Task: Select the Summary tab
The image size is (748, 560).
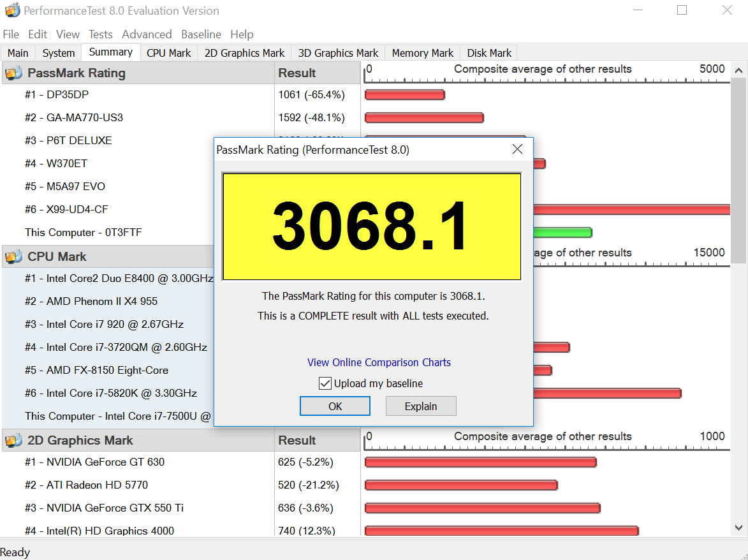Action: tap(111, 52)
